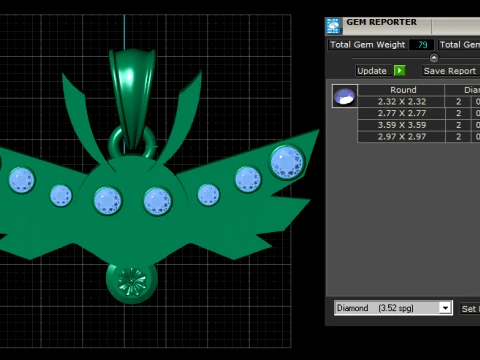
Task: Collapse panel with the round arrow toggle
Action: pyautogui.click(x=434, y=58)
